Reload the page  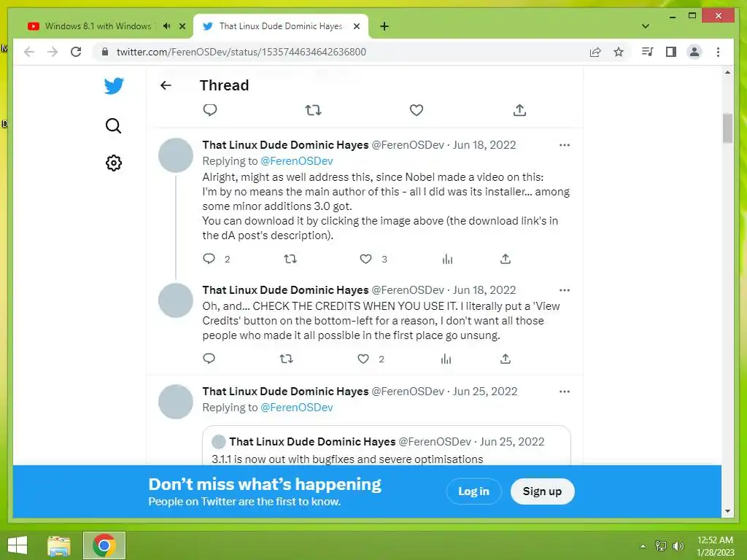(76, 52)
